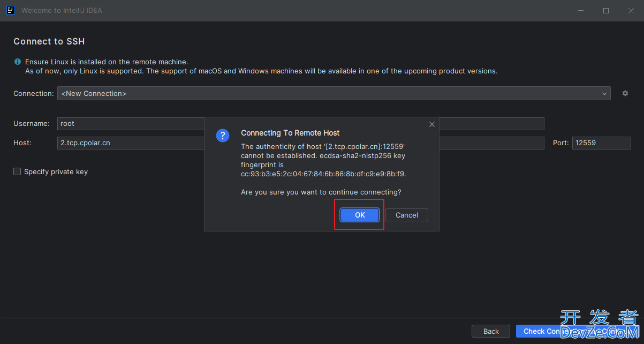
Task: Open the Connection dropdown showing New Connection
Action: [334, 93]
